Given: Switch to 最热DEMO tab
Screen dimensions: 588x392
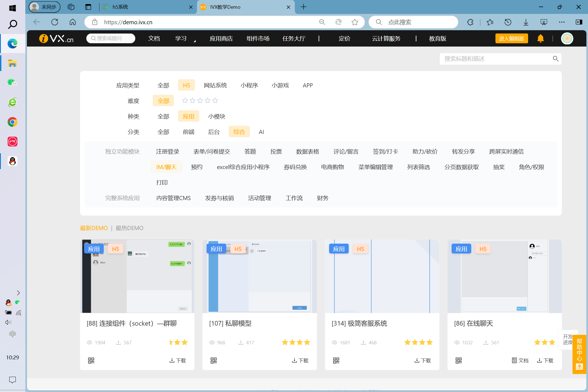Looking at the screenshot, I should click(129, 228).
